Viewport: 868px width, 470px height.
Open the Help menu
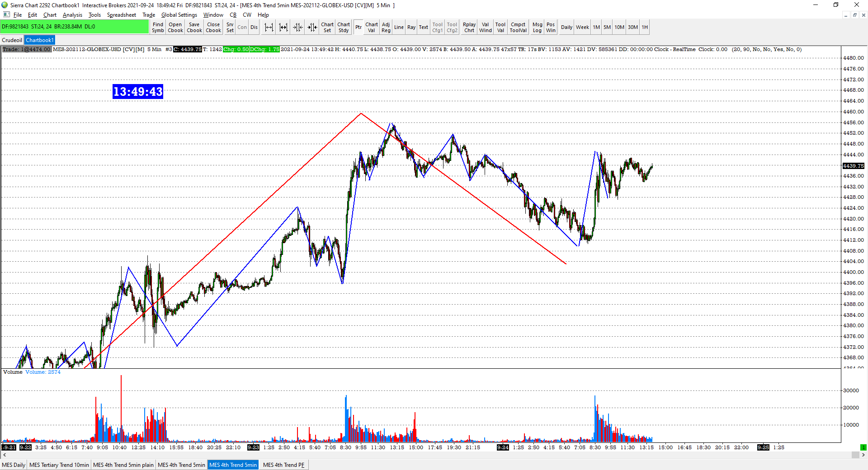[x=264, y=15]
